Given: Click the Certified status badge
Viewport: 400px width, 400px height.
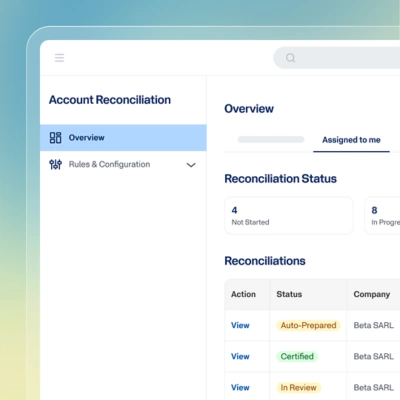Looking at the screenshot, I should tap(297, 356).
